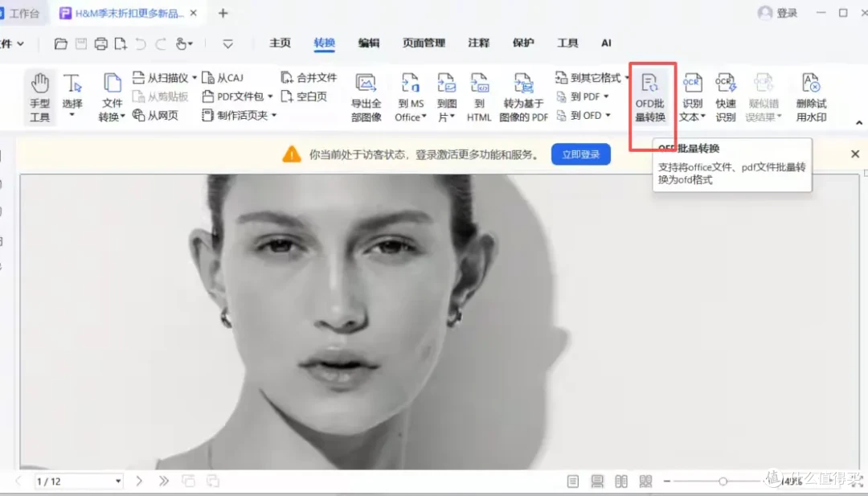Close the H&M document tab
Viewport: 868px width, 496px height.
[193, 14]
